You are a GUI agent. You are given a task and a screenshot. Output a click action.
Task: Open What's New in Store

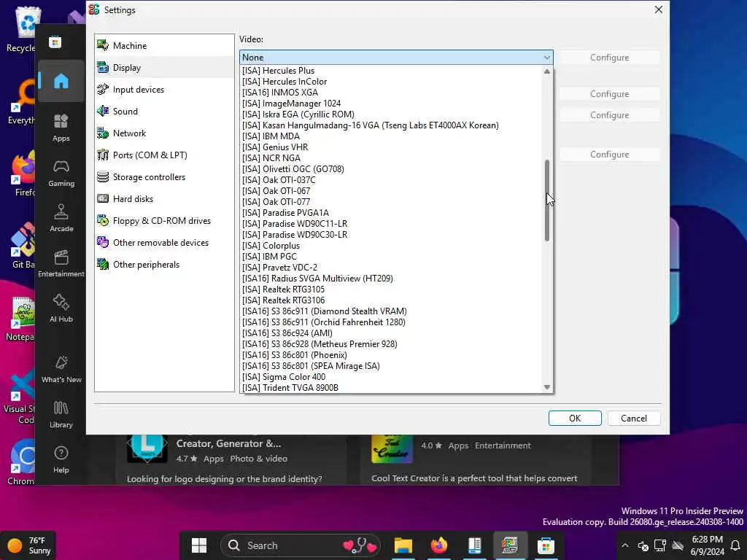point(61,369)
